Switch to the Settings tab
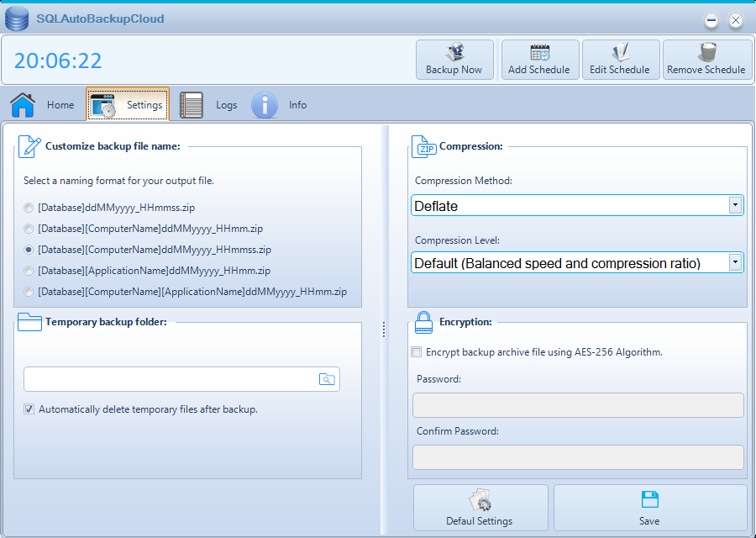 [x=128, y=104]
